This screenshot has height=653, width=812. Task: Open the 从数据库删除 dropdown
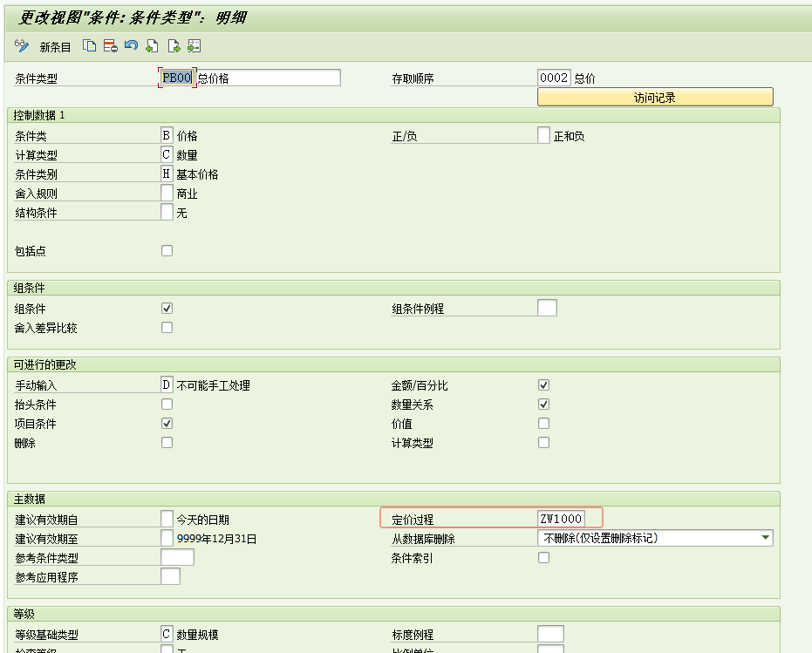pyautogui.click(x=765, y=538)
